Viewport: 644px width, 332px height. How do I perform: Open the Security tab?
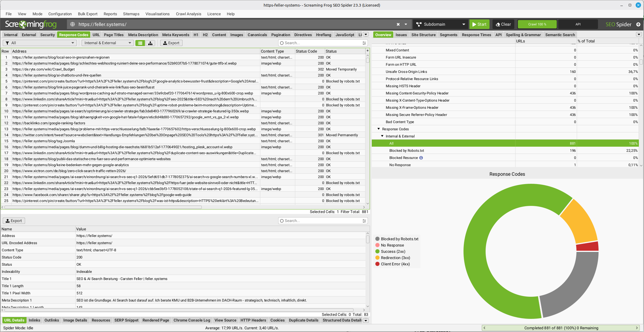48,35
